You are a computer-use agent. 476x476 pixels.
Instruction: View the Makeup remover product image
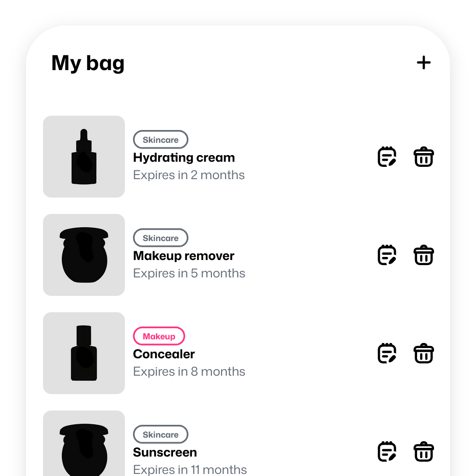point(84,255)
